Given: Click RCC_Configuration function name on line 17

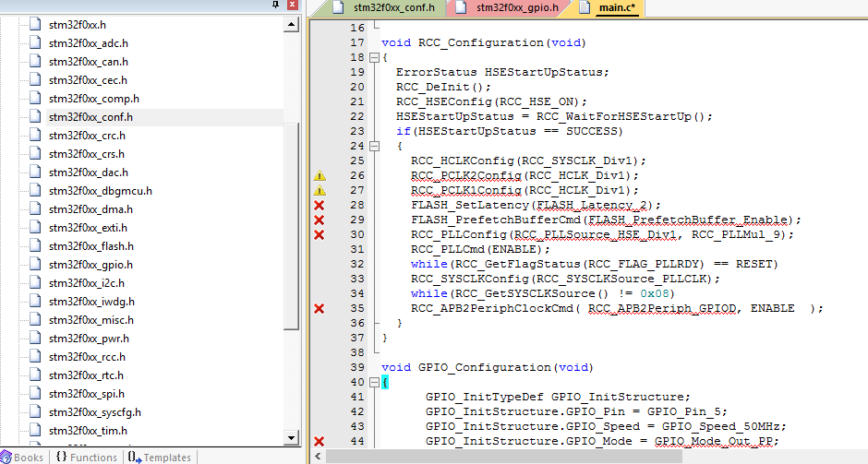Looking at the screenshot, I should click(481, 42).
